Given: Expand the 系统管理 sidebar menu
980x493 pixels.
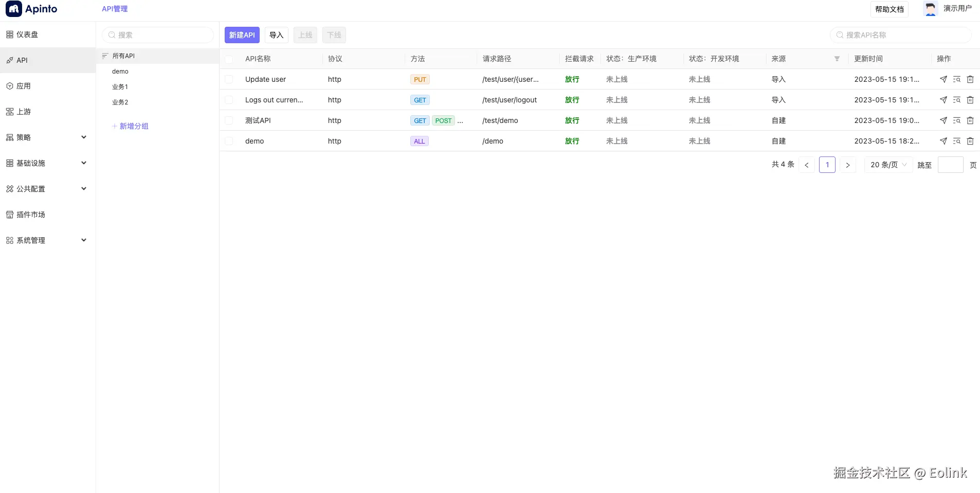Looking at the screenshot, I should (x=47, y=240).
